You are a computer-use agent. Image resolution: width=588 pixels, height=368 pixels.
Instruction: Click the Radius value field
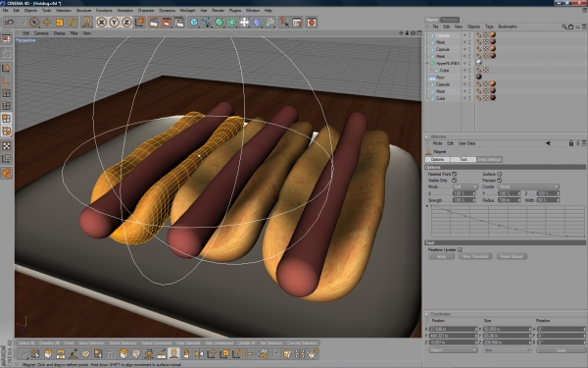tap(510, 200)
